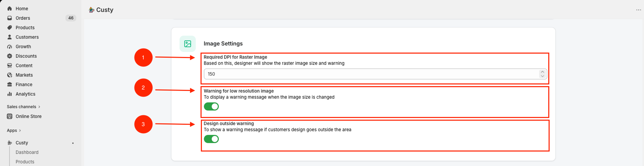Go to Custy Dashboard submenu item
This screenshot has width=644, height=166.
(x=27, y=152)
